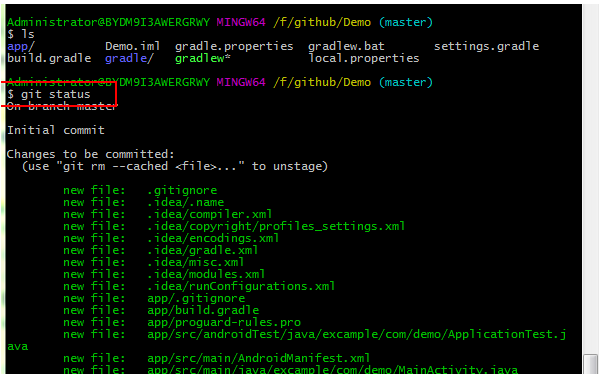Click the '$ ls' command line
Viewport: 602px width, 377px height.
click(x=21, y=34)
